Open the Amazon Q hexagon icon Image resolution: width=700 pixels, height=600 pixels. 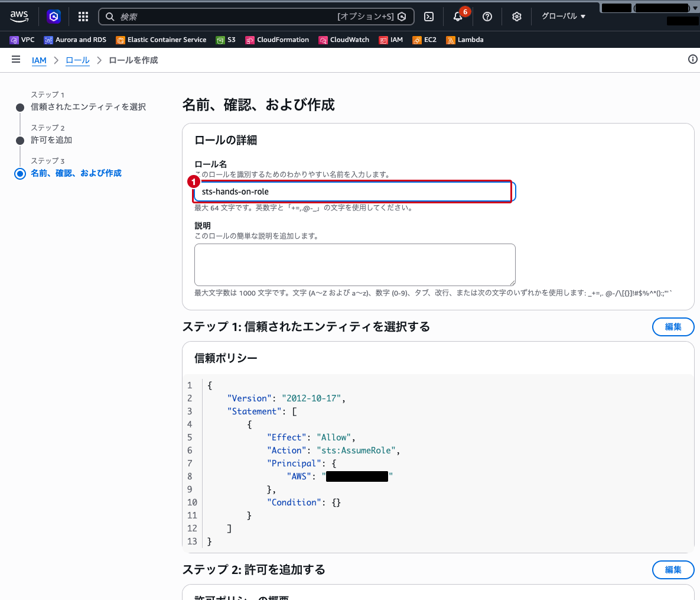click(x=54, y=17)
